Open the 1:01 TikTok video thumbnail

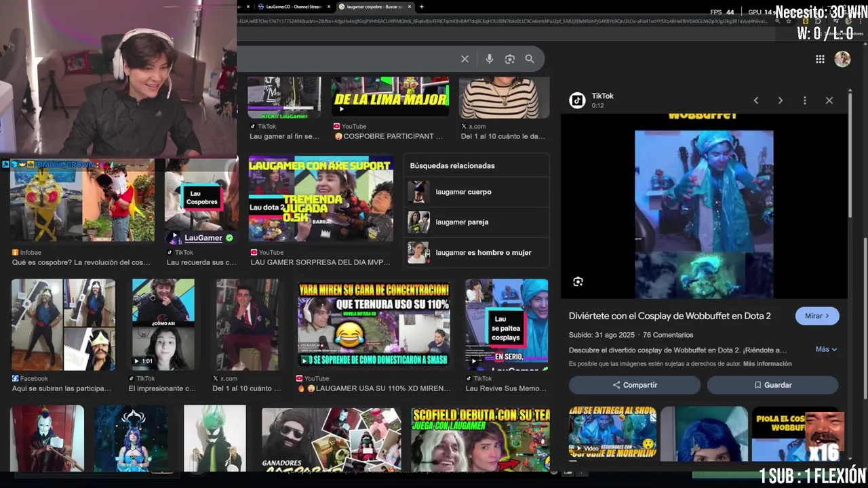pyautogui.click(x=163, y=325)
